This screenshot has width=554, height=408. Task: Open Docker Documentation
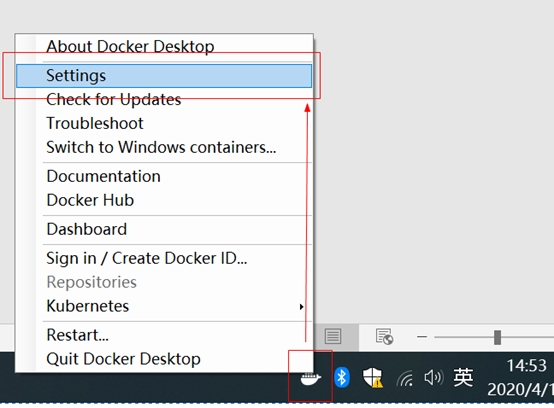click(164, 176)
